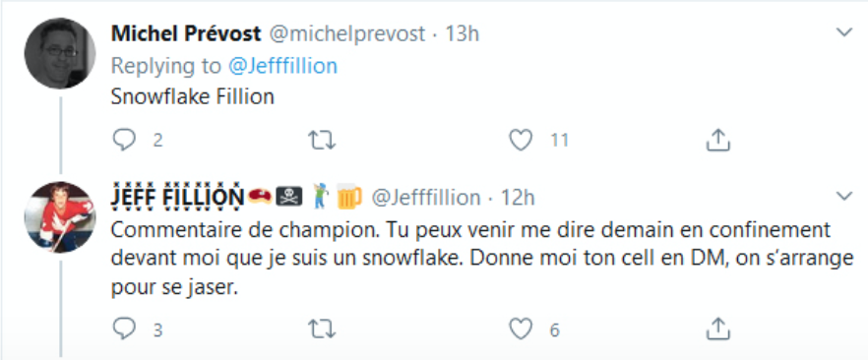This screenshot has width=868, height=360.
Task: Share Michel Prévost's tweet
Action: click(x=718, y=140)
